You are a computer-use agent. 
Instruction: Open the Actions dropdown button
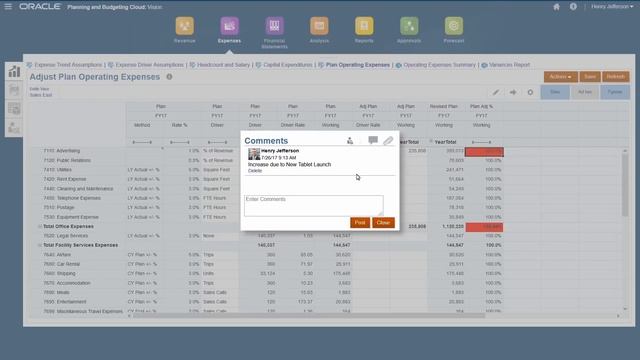[560, 77]
